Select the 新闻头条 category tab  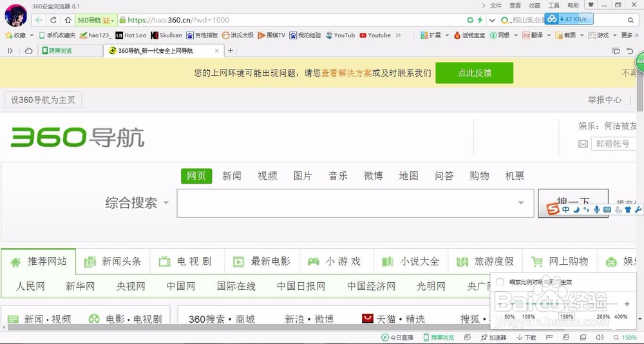coord(113,262)
